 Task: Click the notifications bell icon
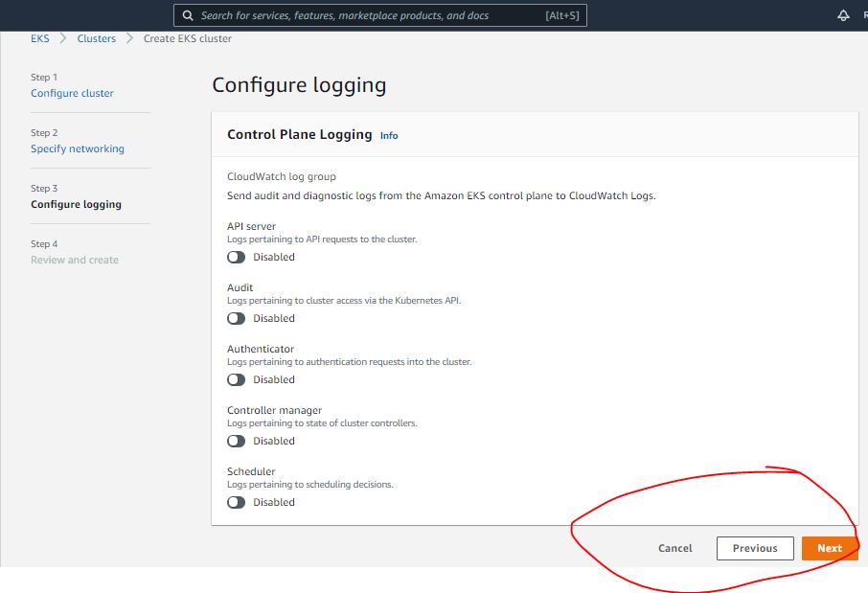(843, 15)
